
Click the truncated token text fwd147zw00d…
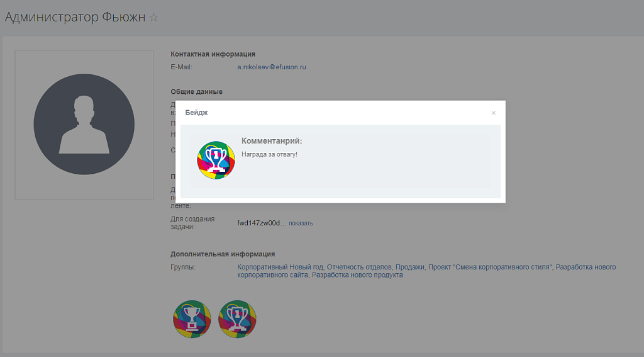coord(262,223)
